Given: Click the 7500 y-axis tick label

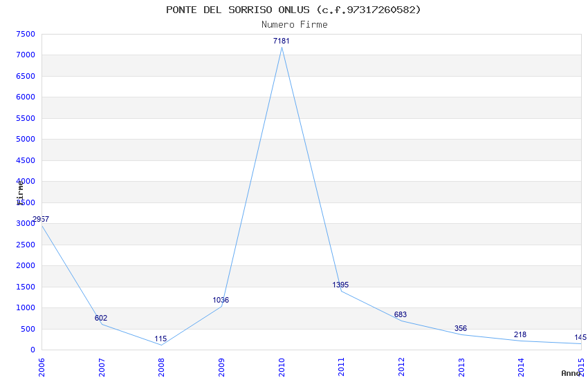Looking at the screenshot, I should (26, 34).
